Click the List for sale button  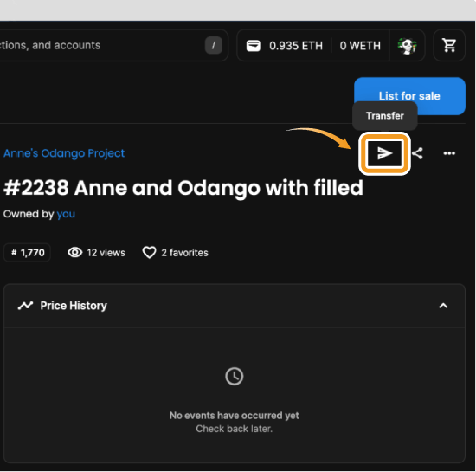[409, 96]
